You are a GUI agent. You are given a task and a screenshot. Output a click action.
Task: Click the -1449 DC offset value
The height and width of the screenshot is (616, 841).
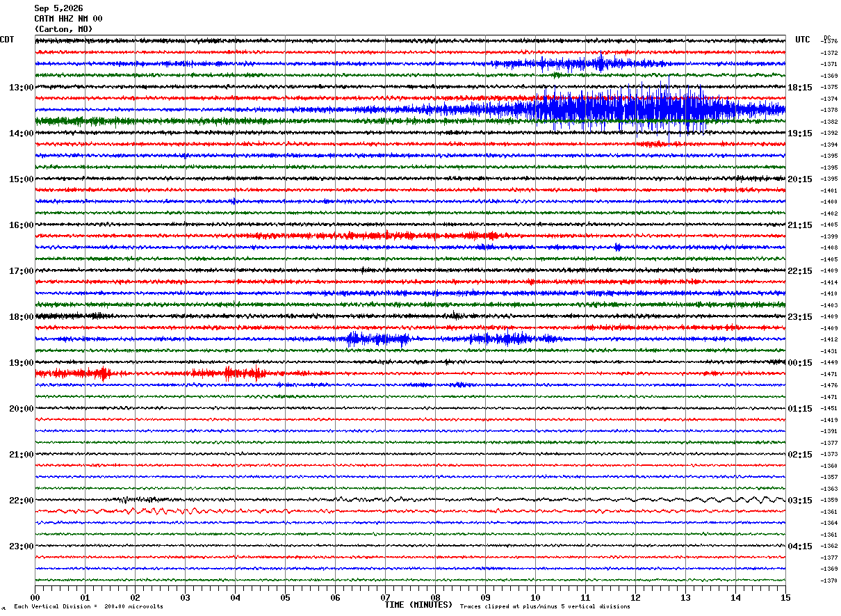[x=829, y=363]
